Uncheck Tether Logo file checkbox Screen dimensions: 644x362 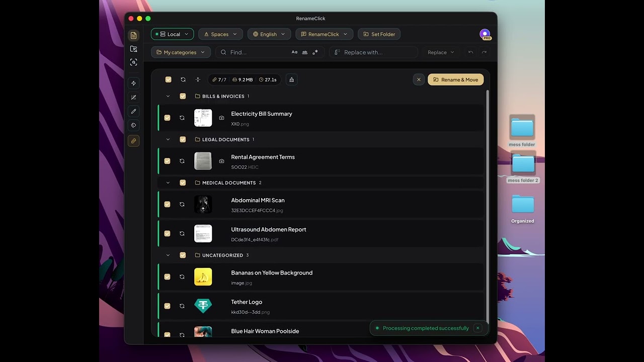[167, 306]
